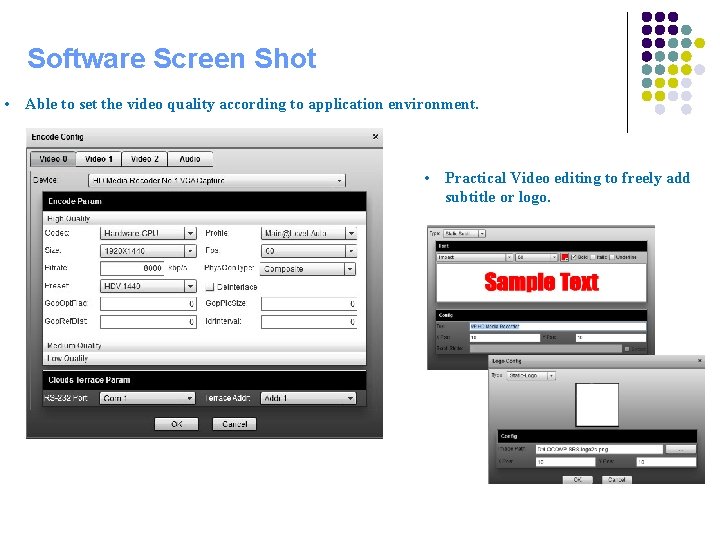The width and height of the screenshot is (720, 540).
Task: Click the GopOptFlag input field
Action: [148, 304]
